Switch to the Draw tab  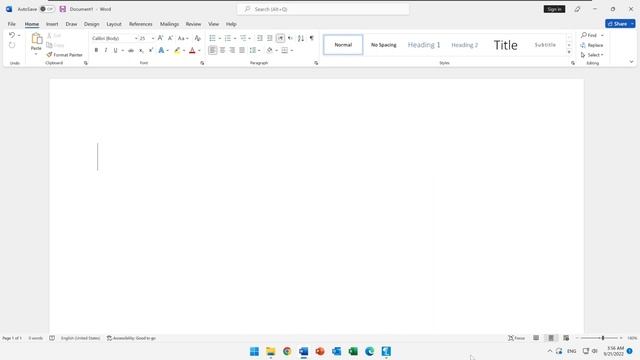pyautogui.click(x=71, y=24)
